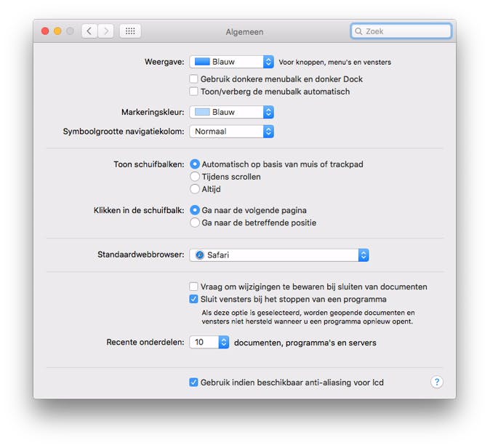The height and width of the screenshot is (448, 490).
Task: Select 'Ga naar de betreffende positie' option
Action: point(194,223)
